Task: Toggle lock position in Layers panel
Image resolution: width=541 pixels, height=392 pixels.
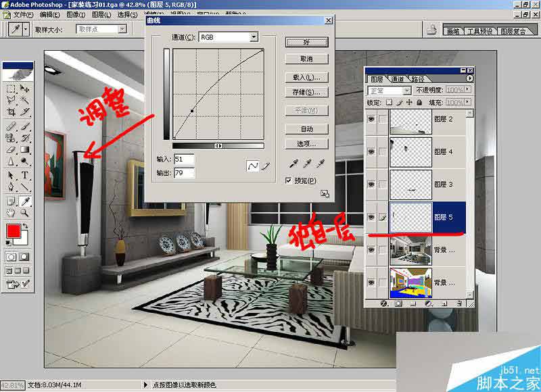Action: click(409, 102)
